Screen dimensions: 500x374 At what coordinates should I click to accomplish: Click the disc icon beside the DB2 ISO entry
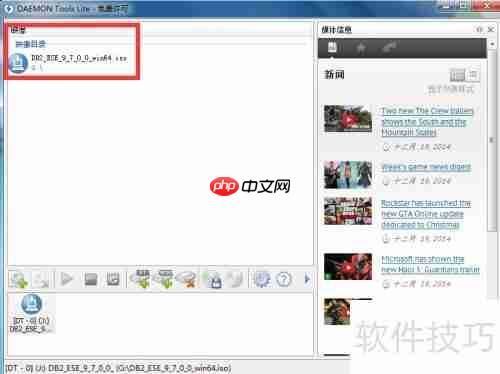tap(18, 63)
